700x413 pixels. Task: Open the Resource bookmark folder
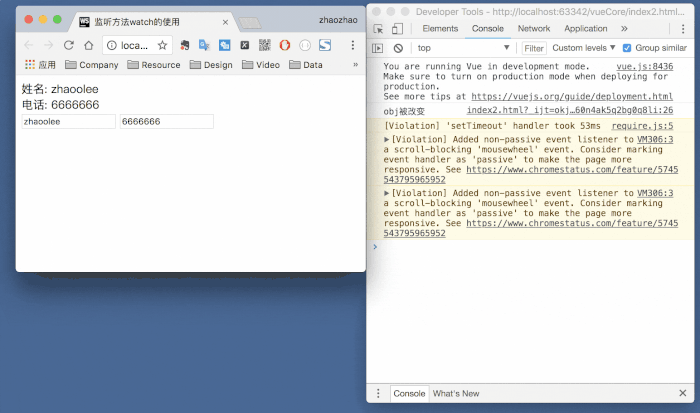coord(154,65)
